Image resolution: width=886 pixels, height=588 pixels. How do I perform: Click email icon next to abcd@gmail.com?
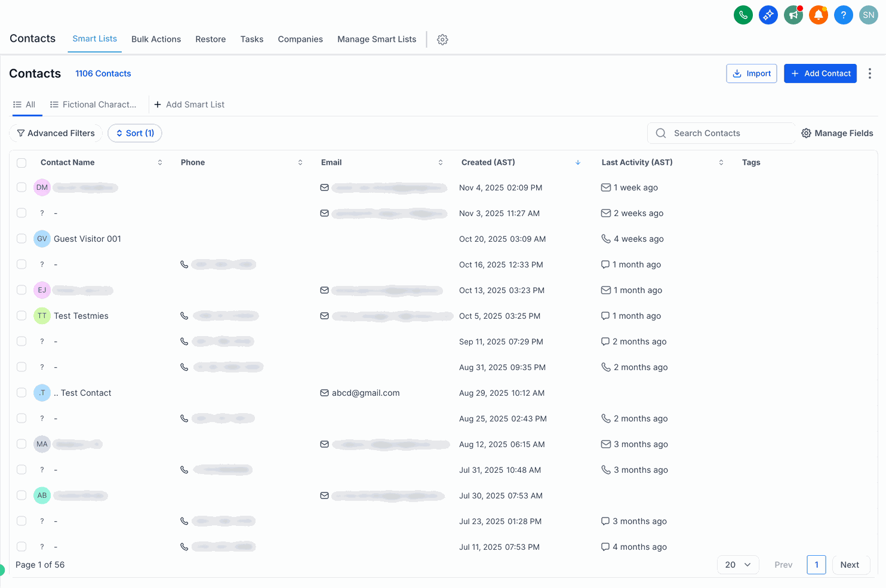click(324, 393)
